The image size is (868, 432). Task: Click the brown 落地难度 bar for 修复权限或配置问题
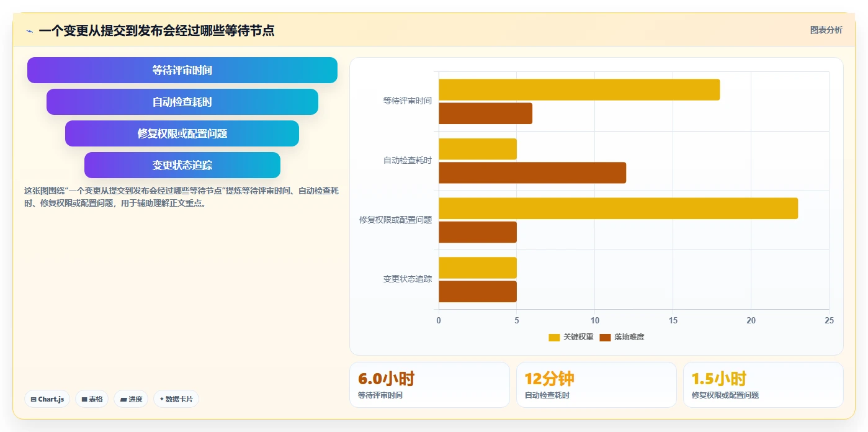[x=478, y=232]
